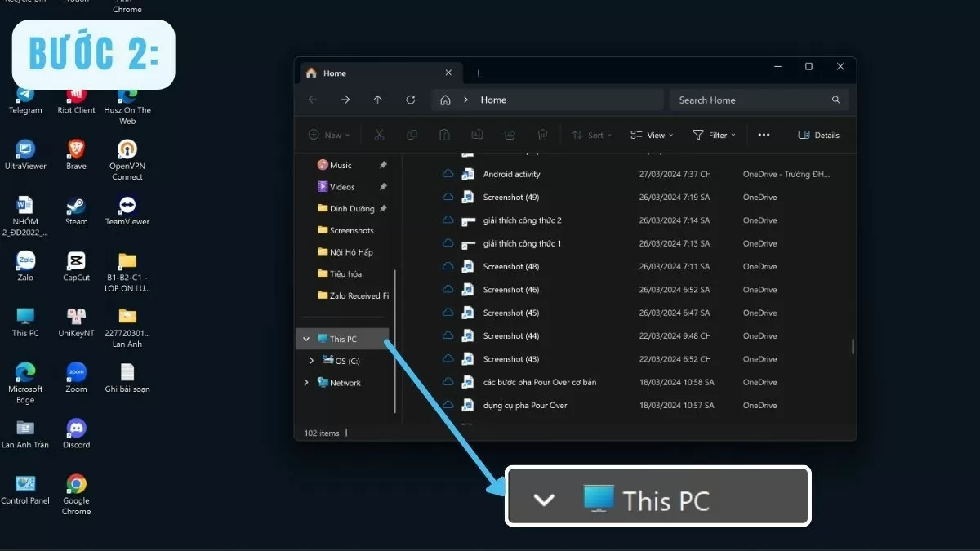Select the Cut icon on the toolbar

pyautogui.click(x=379, y=135)
